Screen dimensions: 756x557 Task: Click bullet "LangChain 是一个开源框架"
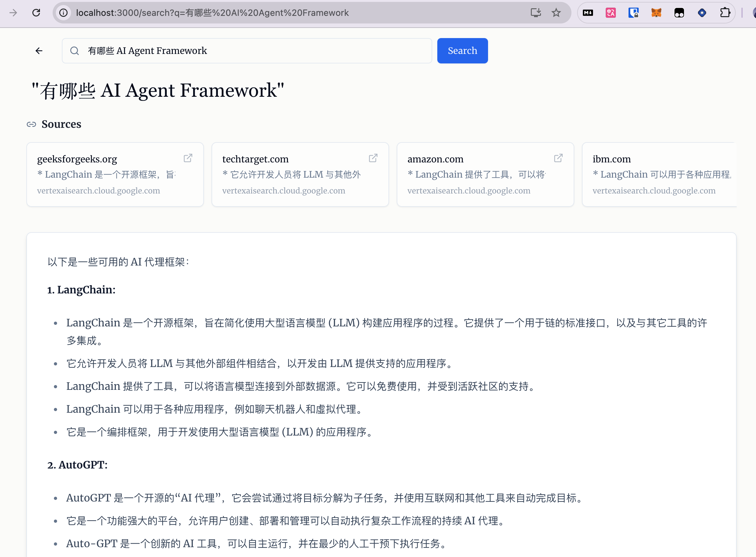point(386,331)
